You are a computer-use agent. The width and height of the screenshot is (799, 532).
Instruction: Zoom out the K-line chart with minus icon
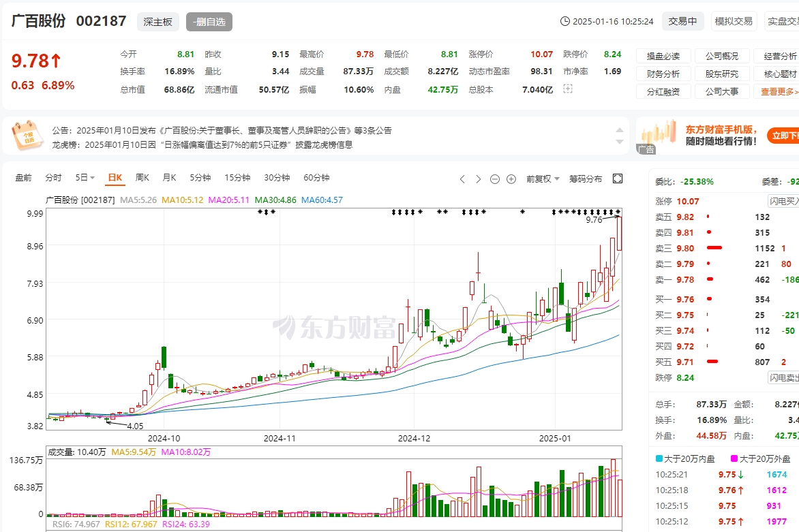494,178
